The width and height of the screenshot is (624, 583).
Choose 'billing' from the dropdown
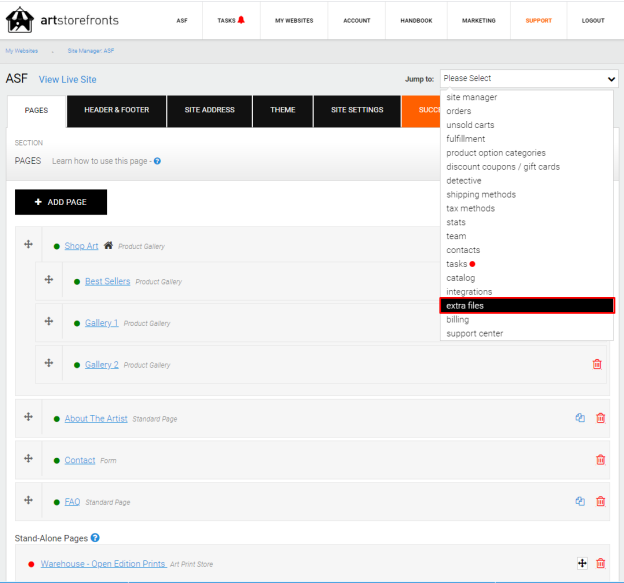526,320
